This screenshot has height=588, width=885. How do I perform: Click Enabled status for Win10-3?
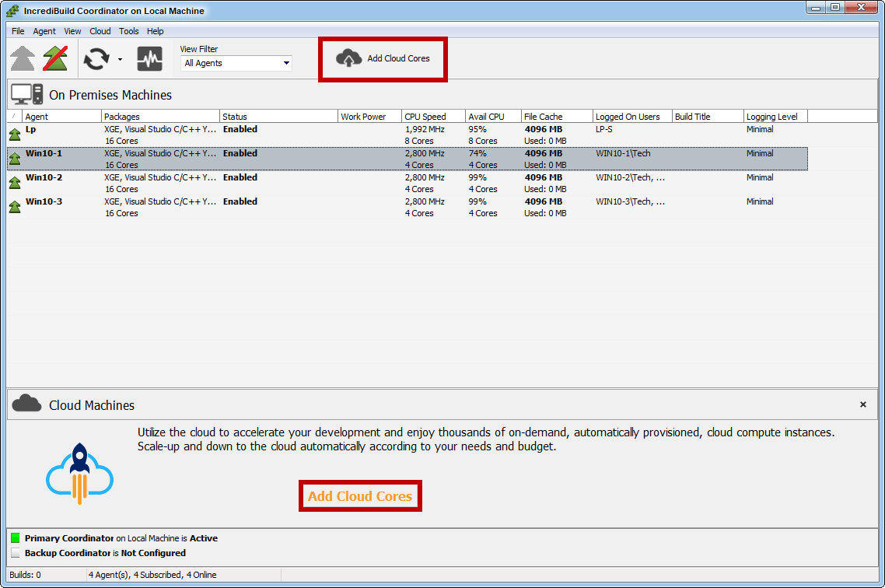[x=240, y=201]
